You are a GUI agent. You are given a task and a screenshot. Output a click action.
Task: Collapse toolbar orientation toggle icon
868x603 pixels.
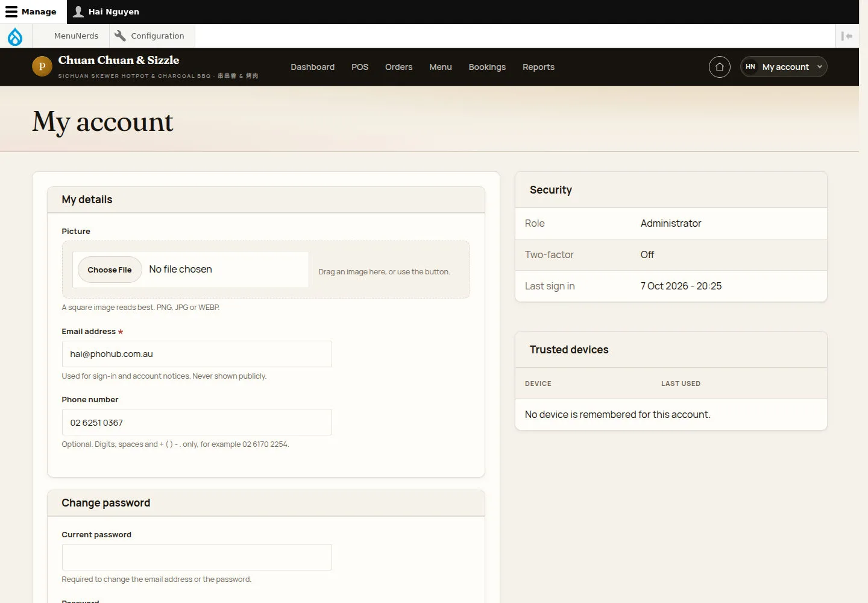pyautogui.click(x=847, y=36)
